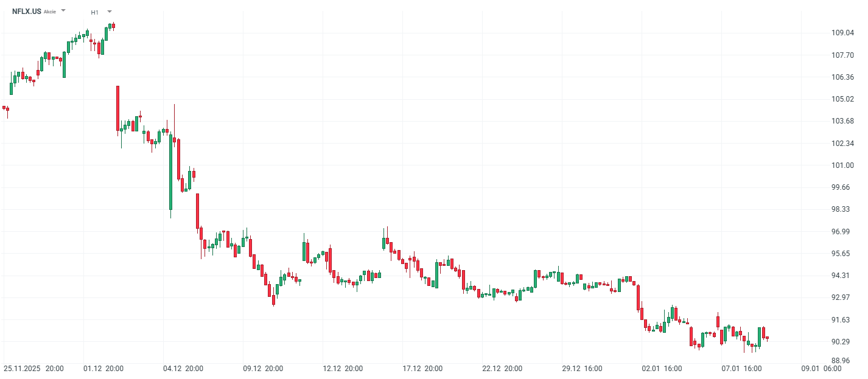
Task: Click the 04.12 20:00 time marker
Action: [183, 369]
